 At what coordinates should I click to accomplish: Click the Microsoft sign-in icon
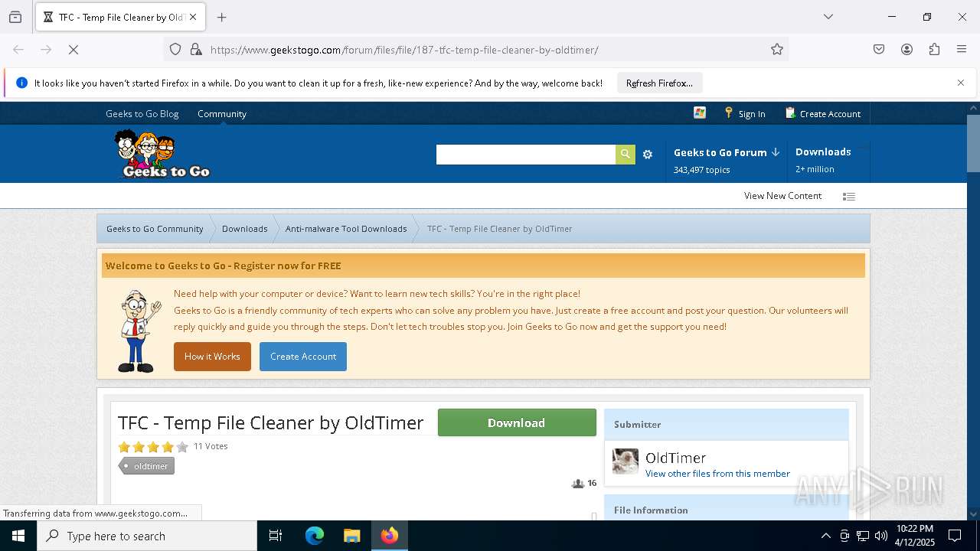click(x=700, y=112)
